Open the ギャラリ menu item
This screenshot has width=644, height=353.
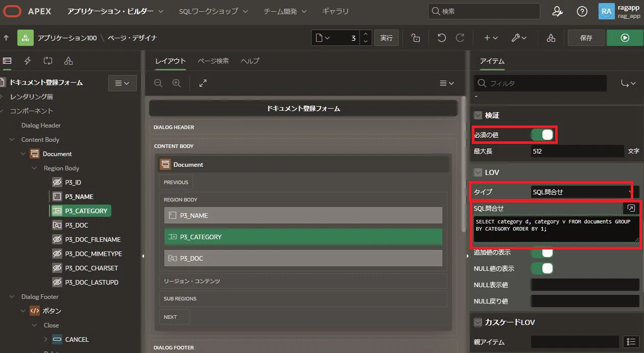(336, 11)
